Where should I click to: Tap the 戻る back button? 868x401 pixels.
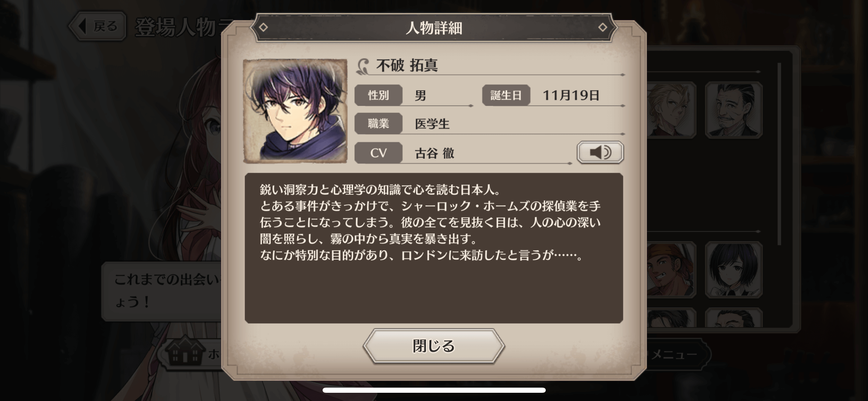coord(98,26)
